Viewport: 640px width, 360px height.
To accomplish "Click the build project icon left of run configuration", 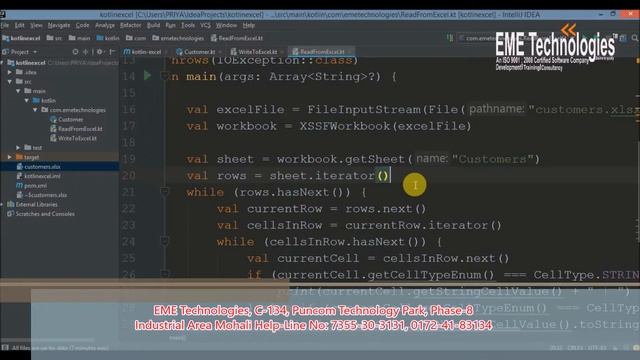I will coord(450,38).
